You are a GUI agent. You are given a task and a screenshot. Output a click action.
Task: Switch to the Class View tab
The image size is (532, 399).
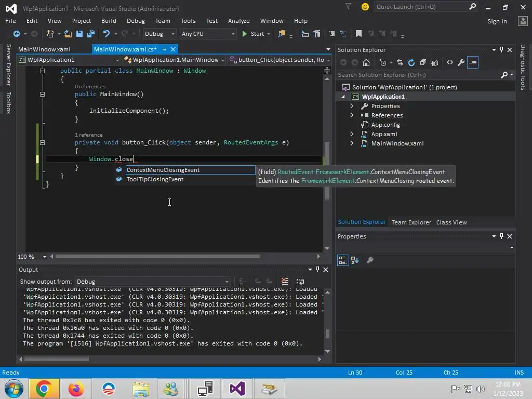coord(451,222)
